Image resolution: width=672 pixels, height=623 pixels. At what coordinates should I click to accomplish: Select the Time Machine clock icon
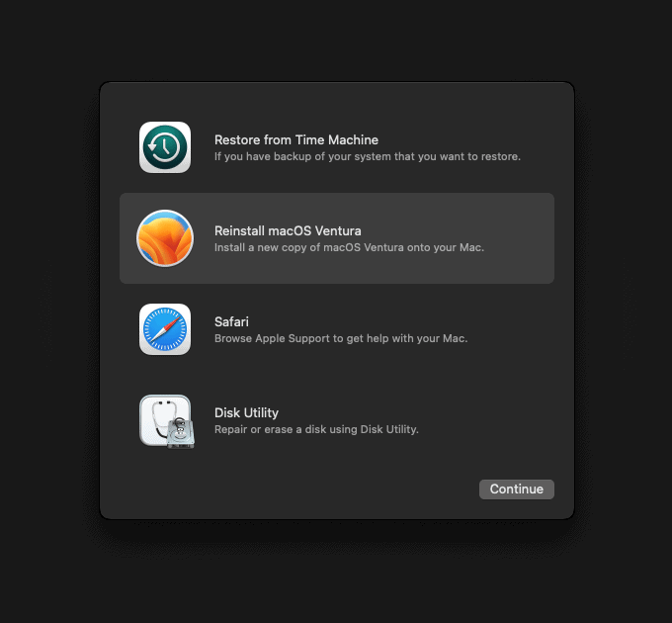165,147
